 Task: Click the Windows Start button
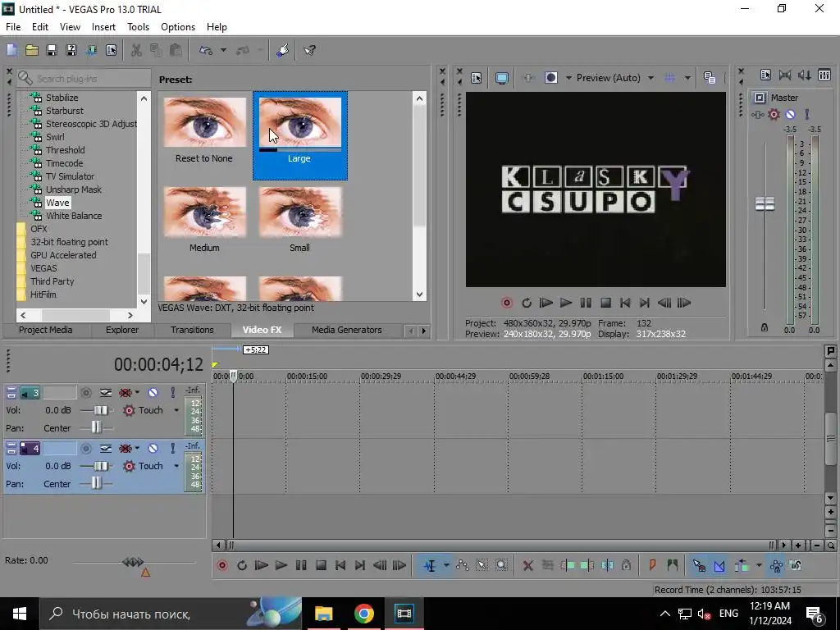(x=20, y=614)
